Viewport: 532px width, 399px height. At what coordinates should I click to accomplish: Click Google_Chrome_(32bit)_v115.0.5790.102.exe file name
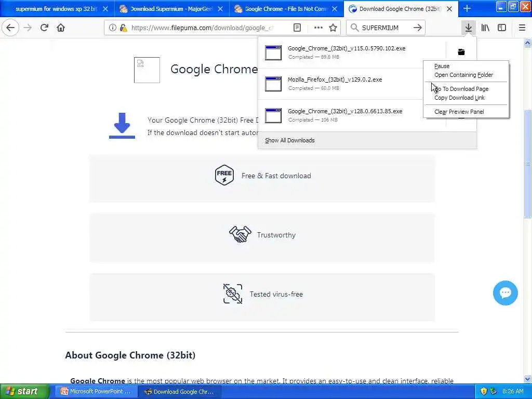point(347,48)
